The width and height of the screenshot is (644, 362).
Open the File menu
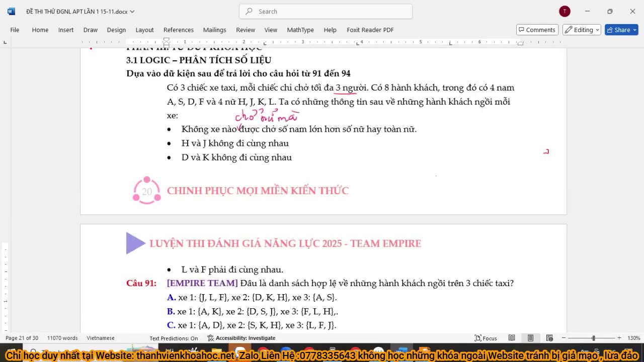coord(15,30)
